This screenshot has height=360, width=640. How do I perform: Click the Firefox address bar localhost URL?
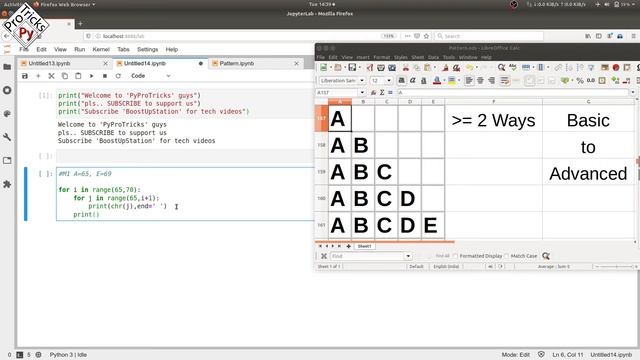(x=124, y=36)
